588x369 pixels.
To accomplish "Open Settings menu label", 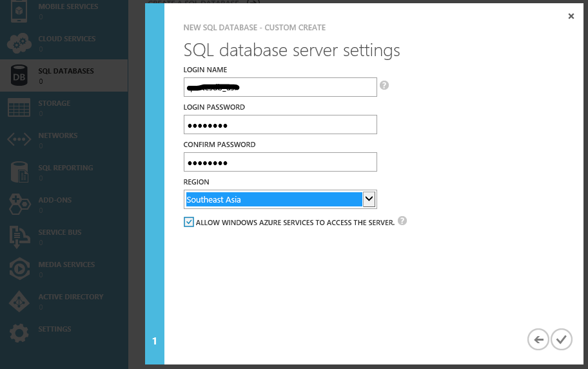I will 54,329.
